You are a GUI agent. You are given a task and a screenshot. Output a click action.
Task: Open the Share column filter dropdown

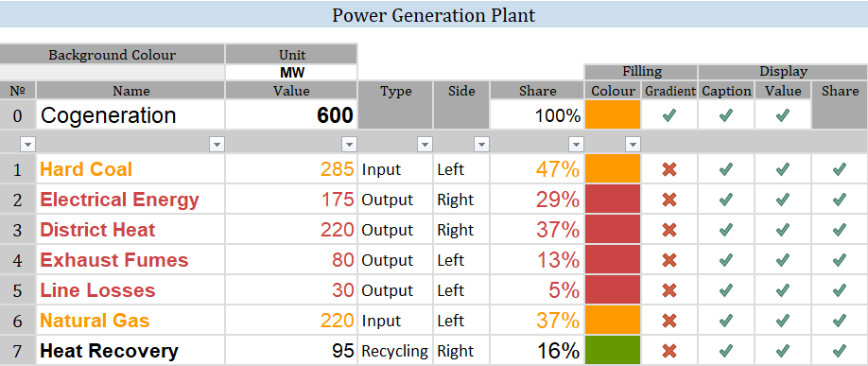coord(576,145)
